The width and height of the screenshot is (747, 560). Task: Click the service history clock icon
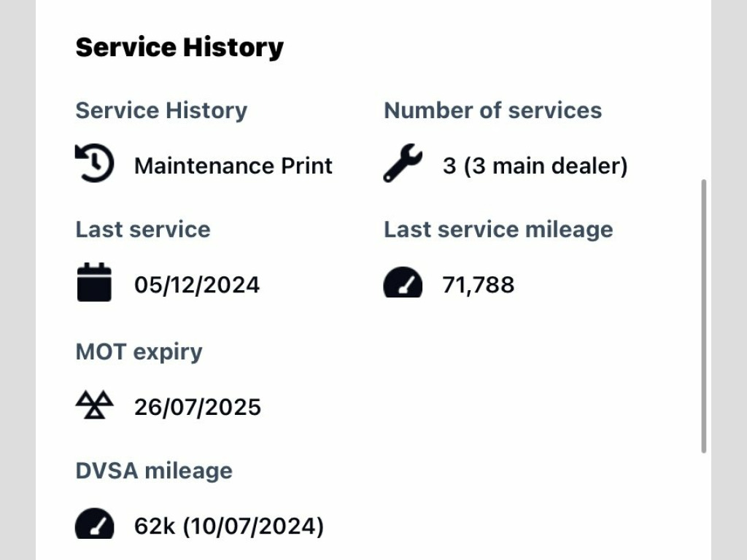pyautogui.click(x=94, y=163)
